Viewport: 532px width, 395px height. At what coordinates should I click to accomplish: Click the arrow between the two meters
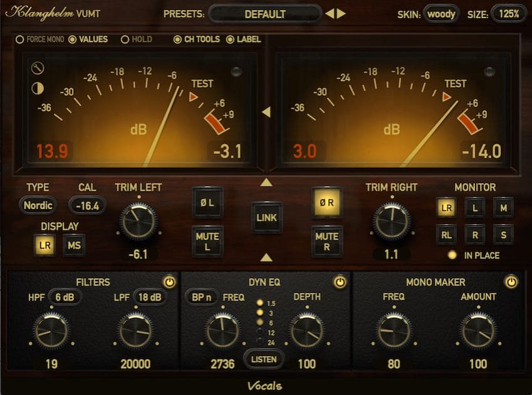point(266,112)
